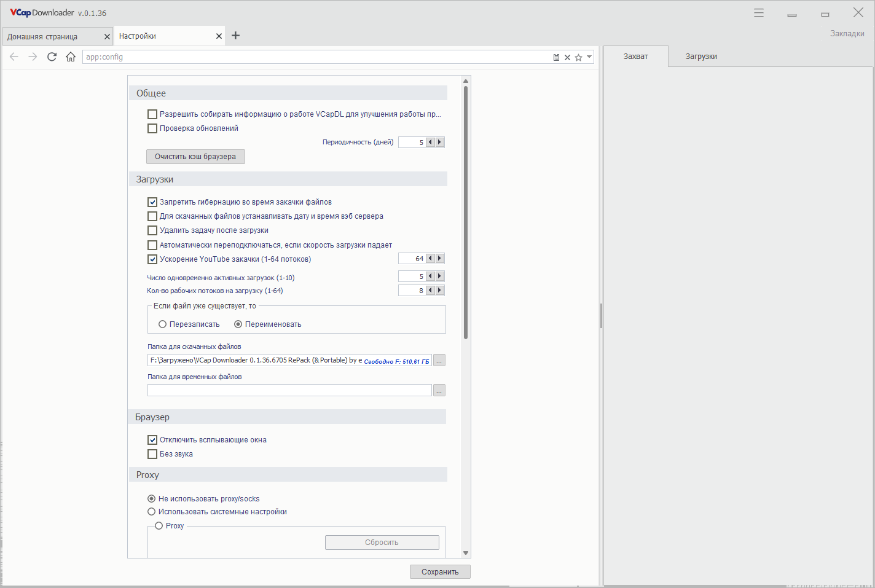
Task: Click the browser forward arrow icon
Action: [33, 57]
